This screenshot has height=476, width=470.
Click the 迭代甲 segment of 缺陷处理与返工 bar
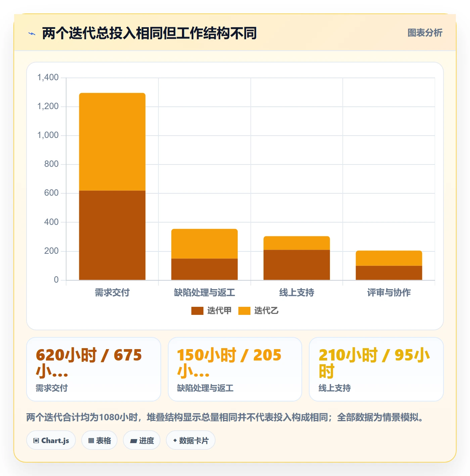pyautogui.click(x=204, y=269)
